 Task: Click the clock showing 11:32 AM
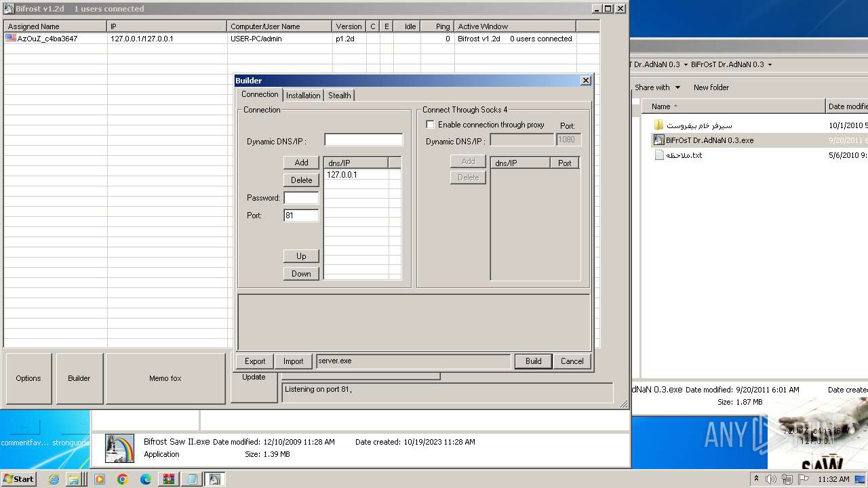click(x=833, y=479)
